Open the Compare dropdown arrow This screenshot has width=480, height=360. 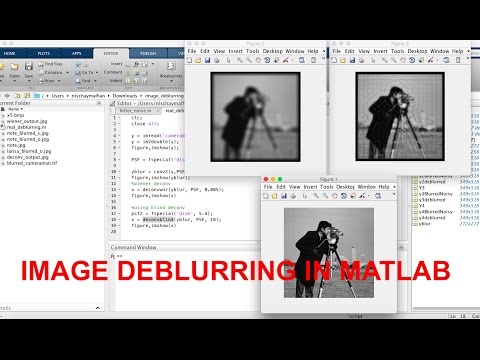click(67, 73)
